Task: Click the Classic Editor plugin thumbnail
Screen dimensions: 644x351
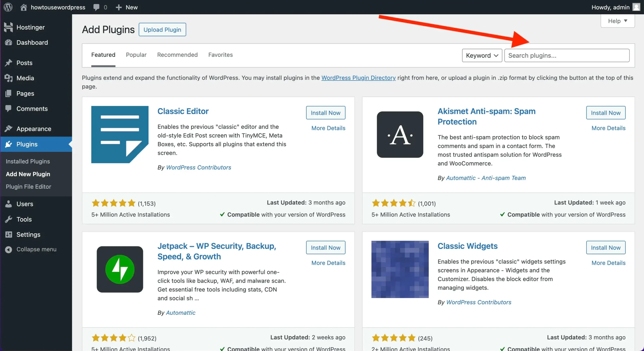Action: point(120,134)
